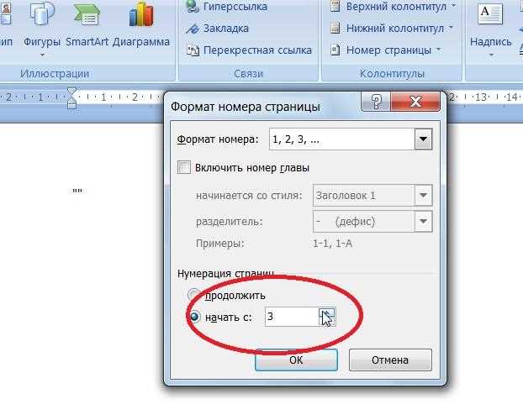Open the Верхний колонтитул menu

(393, 7)
